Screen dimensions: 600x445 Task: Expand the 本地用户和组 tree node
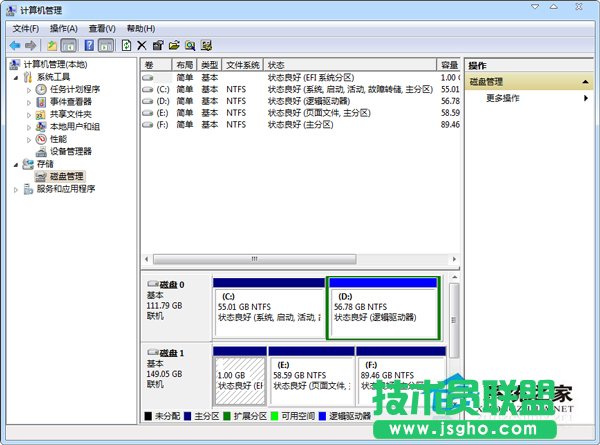pos(29,127)
